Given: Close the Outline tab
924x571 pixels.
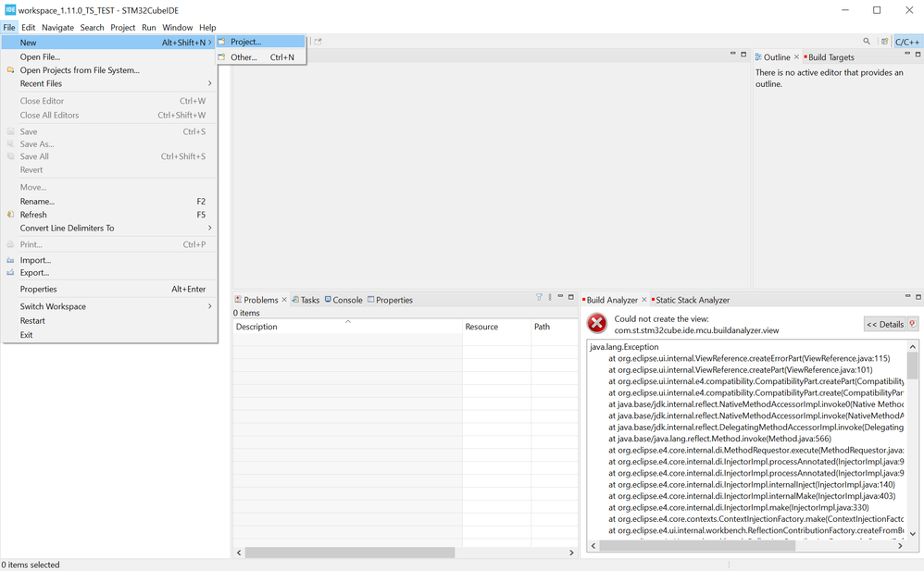Looking at the screenshot, I should (797, 57).
